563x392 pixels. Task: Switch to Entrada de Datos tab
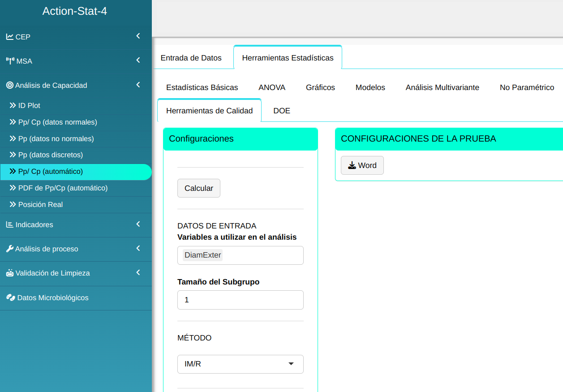(191, 58)
